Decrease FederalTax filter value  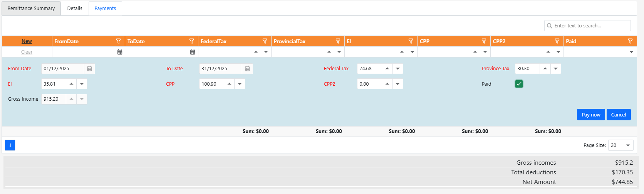266,52
